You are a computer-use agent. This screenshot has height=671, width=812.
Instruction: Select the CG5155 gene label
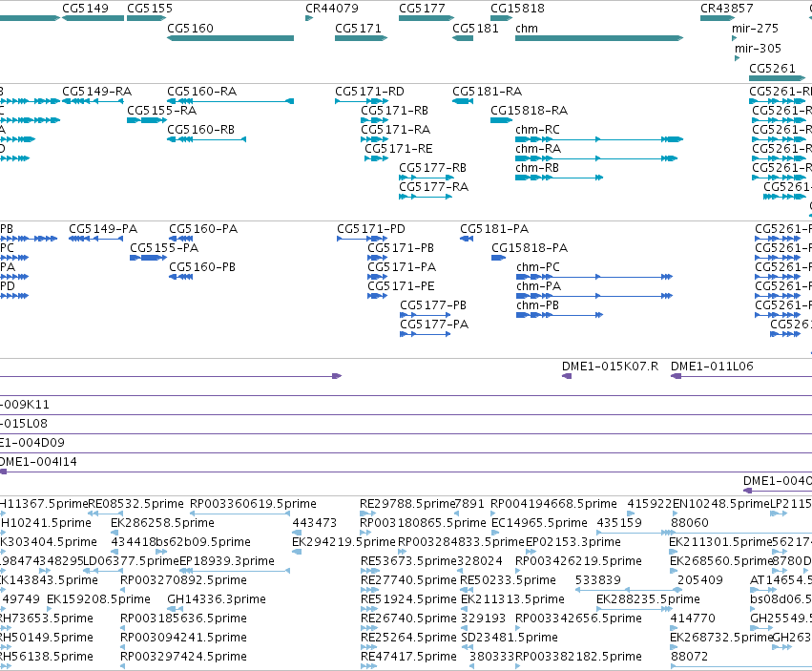point(150,9)
